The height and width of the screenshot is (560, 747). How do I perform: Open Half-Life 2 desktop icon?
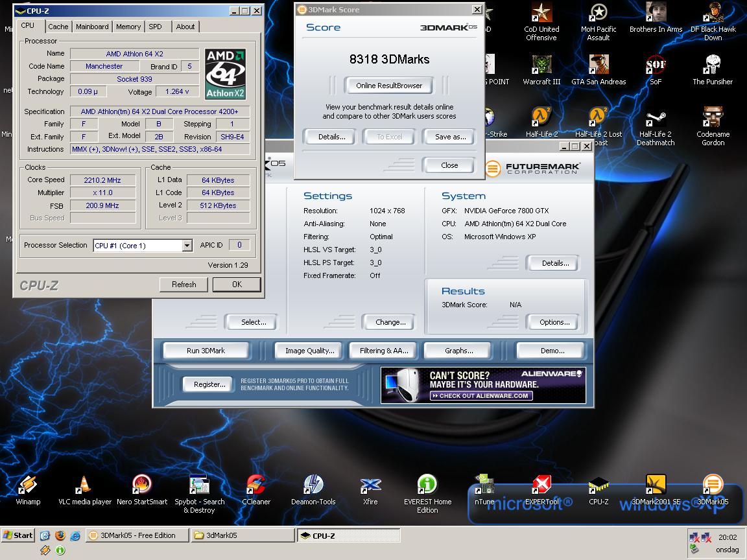click(541, 122)
